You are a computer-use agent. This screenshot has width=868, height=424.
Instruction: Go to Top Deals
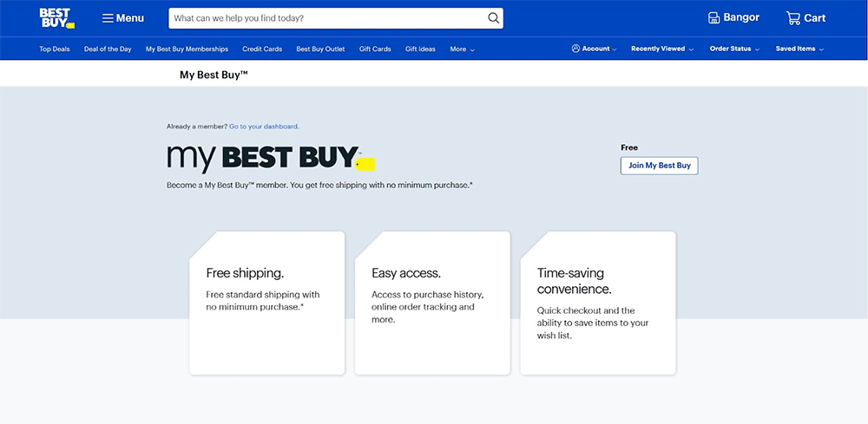click(x=55, y=49)
